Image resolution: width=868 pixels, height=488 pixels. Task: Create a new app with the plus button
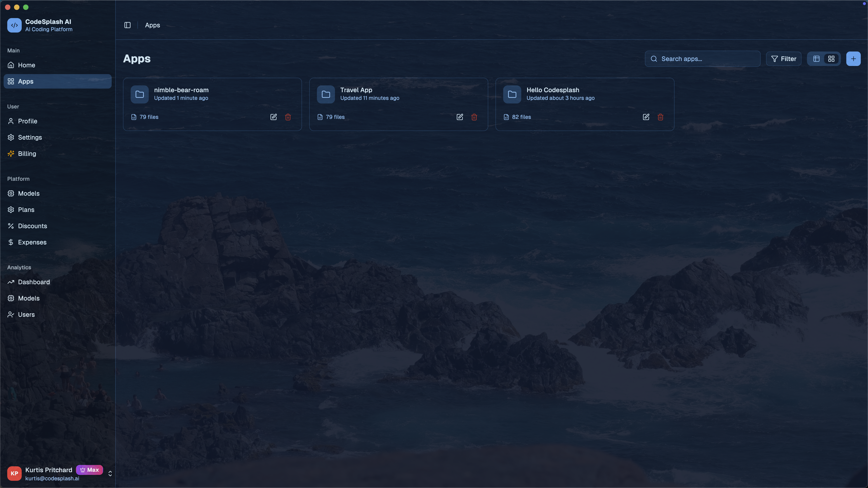point(854,59)
